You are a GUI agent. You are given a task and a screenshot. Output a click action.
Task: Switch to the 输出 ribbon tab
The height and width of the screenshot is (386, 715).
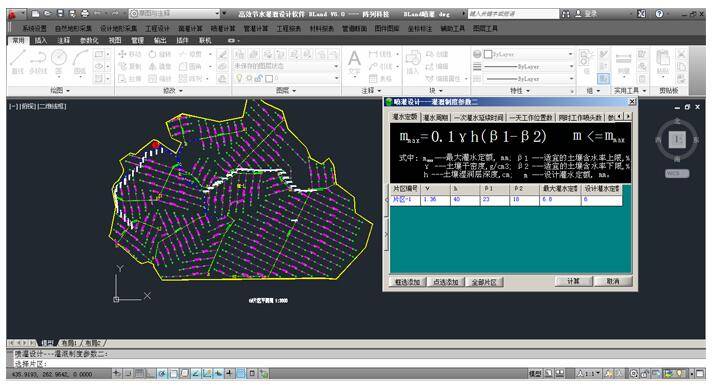click(x=160, y=40)
